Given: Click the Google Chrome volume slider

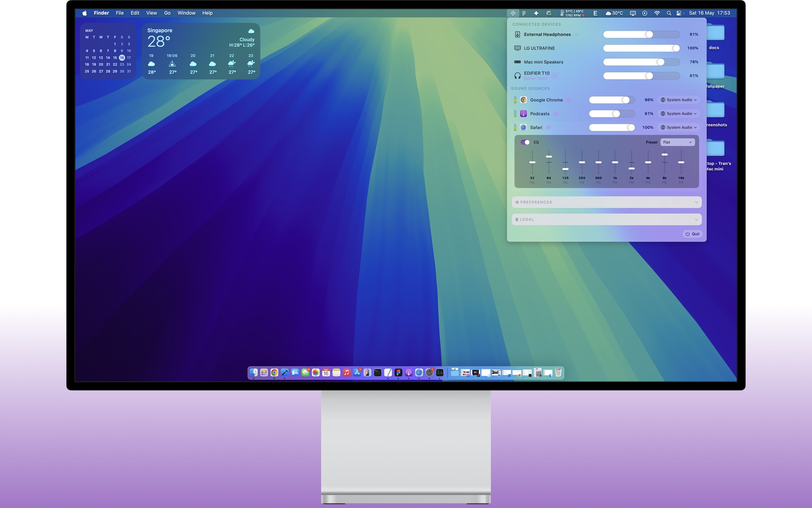Looking at the screenshot, I should coord(612,100).
